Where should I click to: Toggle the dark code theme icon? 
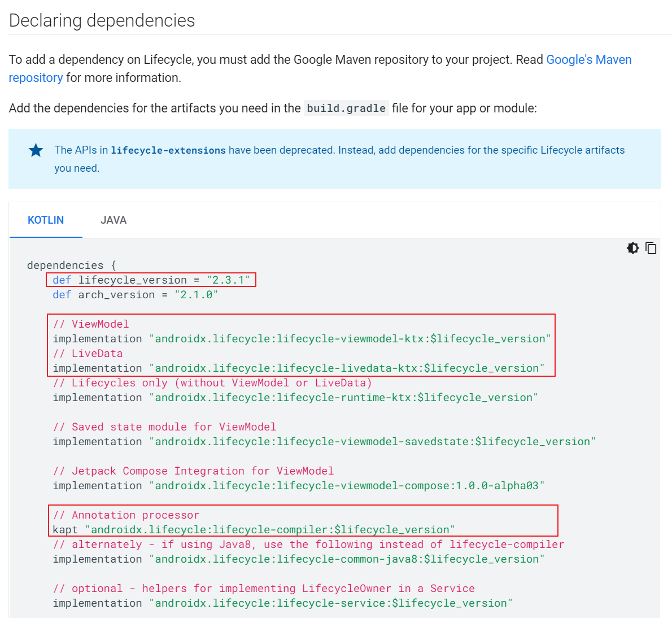click(x=632, y=248)
